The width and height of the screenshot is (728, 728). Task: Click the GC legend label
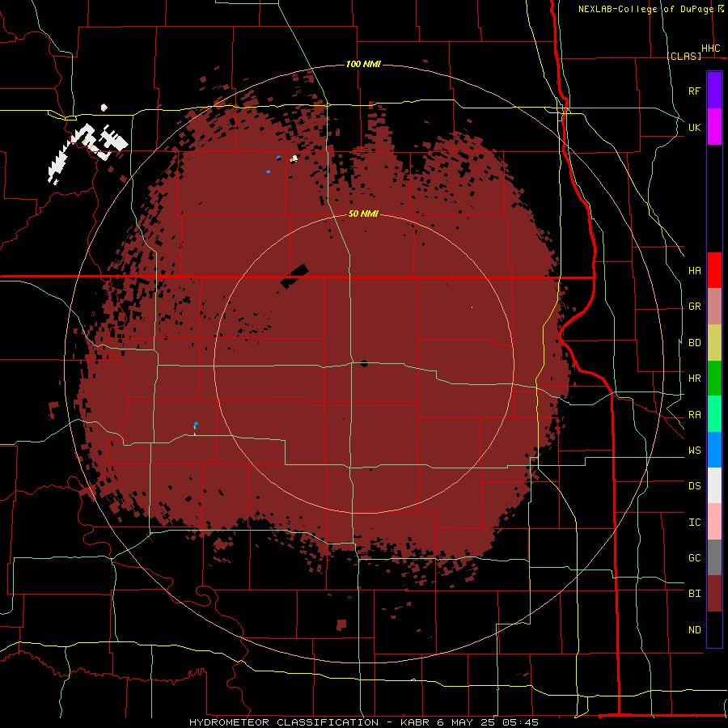coord(694,558)
